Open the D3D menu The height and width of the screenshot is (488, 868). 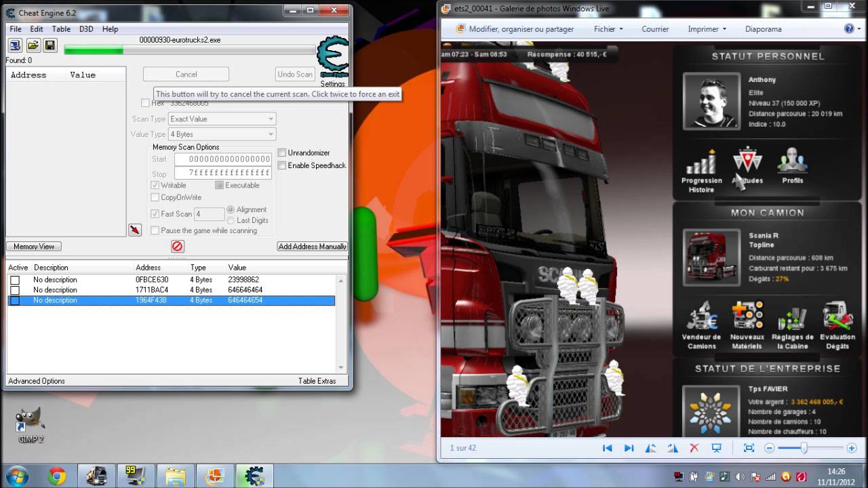tap(86, 29)
